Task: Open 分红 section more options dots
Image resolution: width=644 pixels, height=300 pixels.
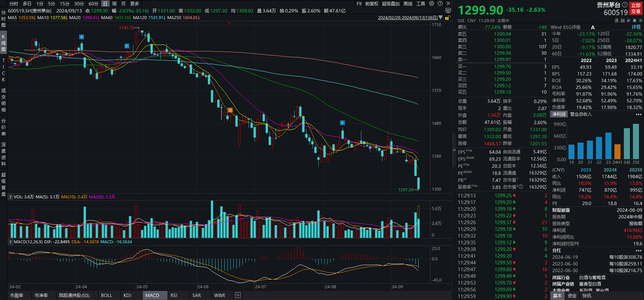Action: point(639,251)
